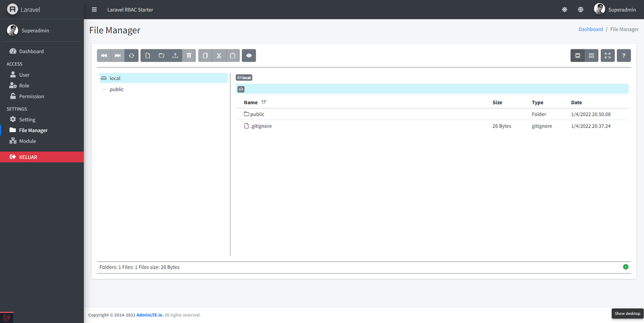Click the Forward history toolbar button
Viewport: 644px width, 323px height.
[118, 55]
